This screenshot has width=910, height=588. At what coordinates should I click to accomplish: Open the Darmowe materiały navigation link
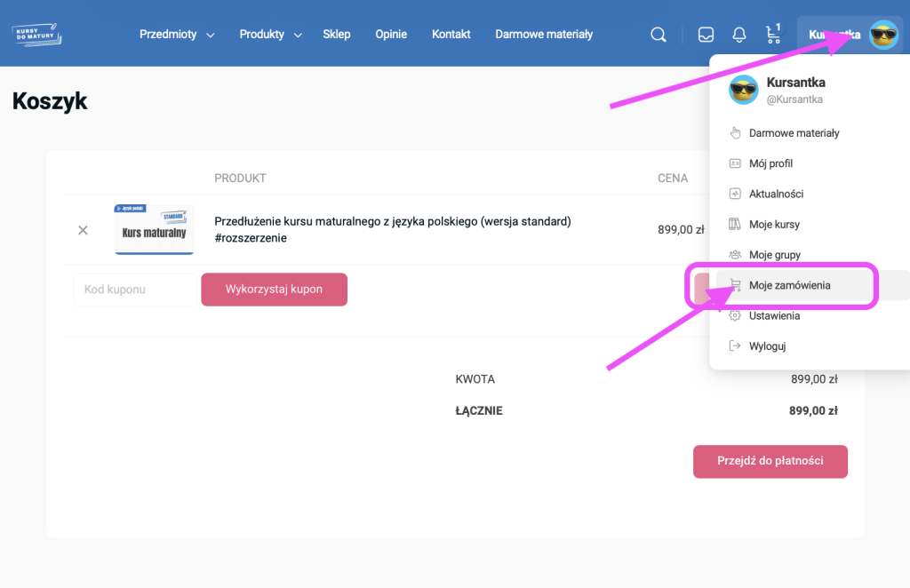click(543, 35)
